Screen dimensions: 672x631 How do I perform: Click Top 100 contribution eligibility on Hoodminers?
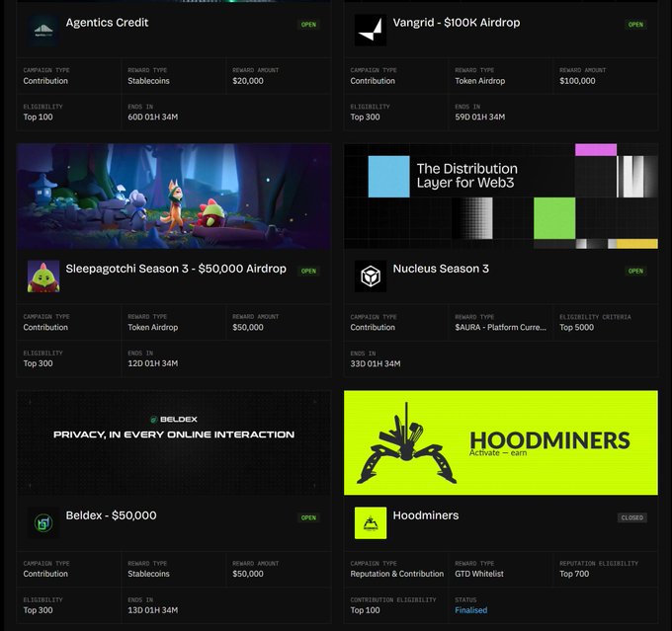coord(365,610)
